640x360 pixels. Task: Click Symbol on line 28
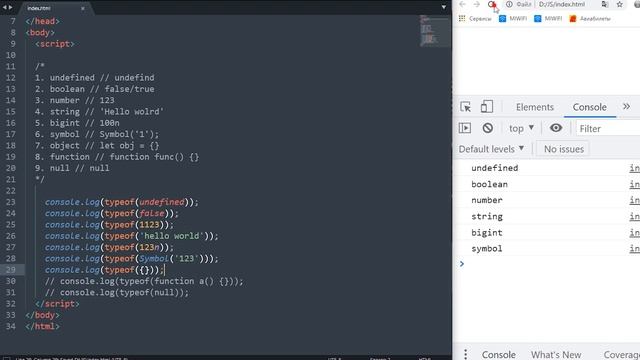tap(153, 259)
